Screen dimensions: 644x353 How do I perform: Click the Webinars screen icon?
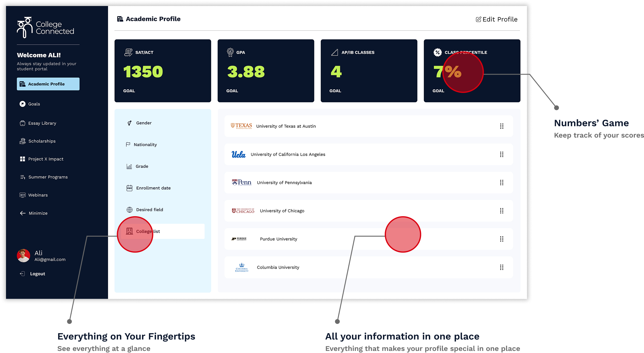(23, 195)
